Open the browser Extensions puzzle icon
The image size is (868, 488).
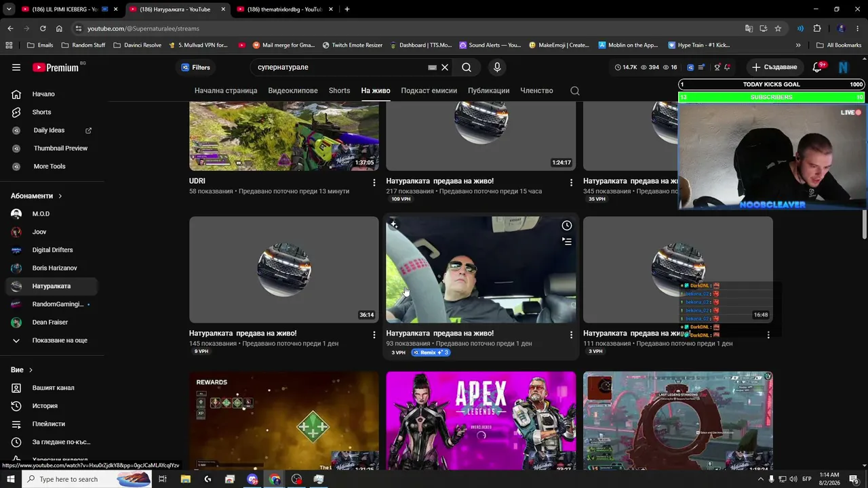817,28
